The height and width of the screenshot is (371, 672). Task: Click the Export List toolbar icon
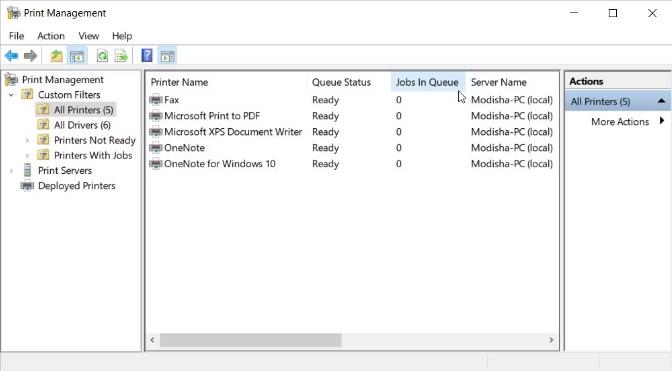pos(121,56)
